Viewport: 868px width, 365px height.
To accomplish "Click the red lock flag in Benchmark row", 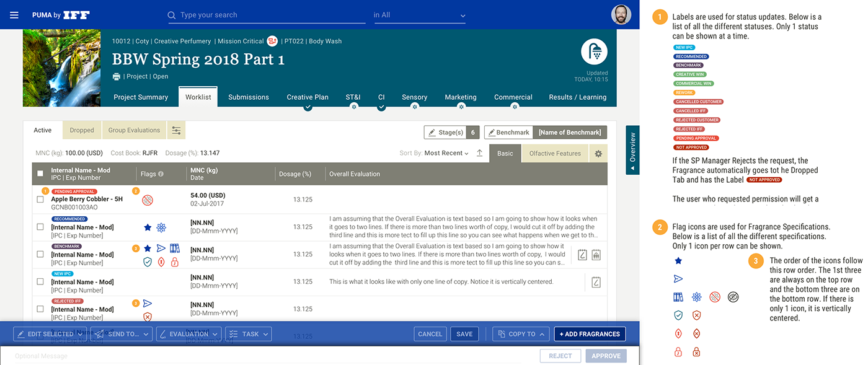I will (175, 262).
